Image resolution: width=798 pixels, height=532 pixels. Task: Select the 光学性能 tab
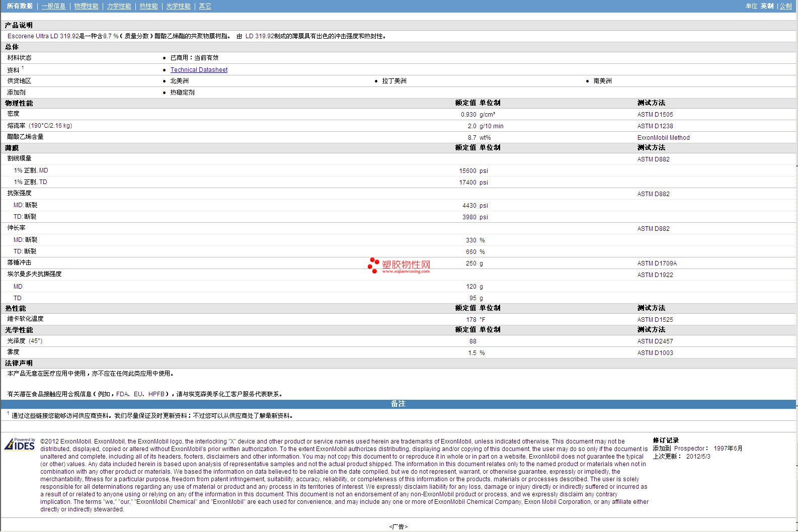[178, 6]
